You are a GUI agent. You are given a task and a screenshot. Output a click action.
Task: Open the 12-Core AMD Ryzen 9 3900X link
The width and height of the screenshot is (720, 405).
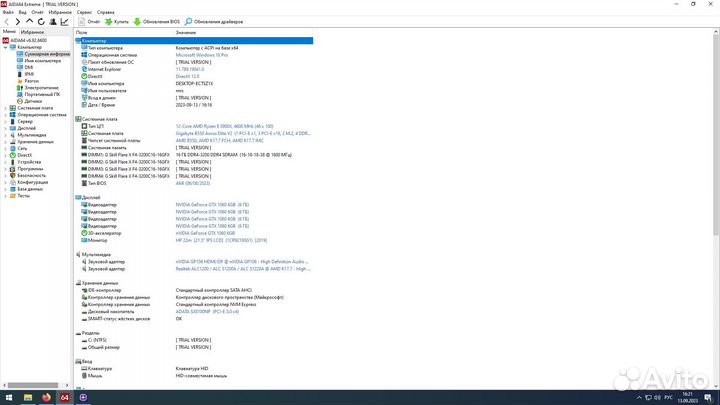[224, 126]
